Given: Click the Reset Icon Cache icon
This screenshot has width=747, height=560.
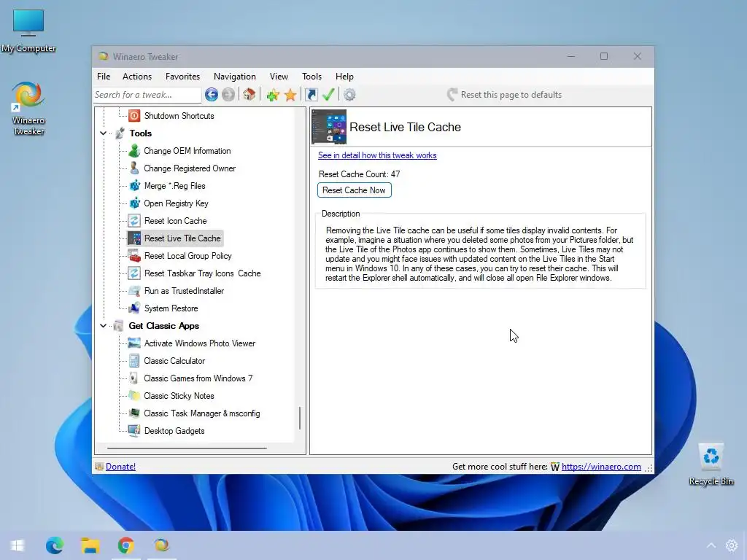Looking at the screenshot, I should pos(134,221).
